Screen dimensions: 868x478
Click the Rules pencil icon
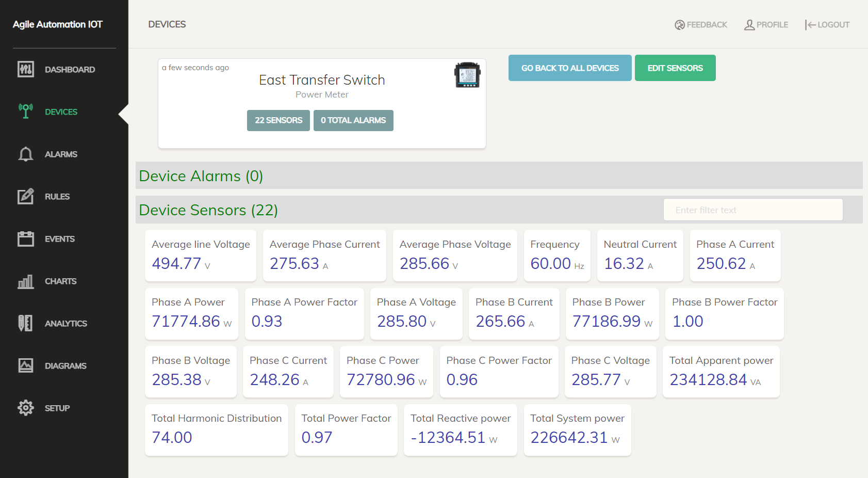click(x=25, y=196)
